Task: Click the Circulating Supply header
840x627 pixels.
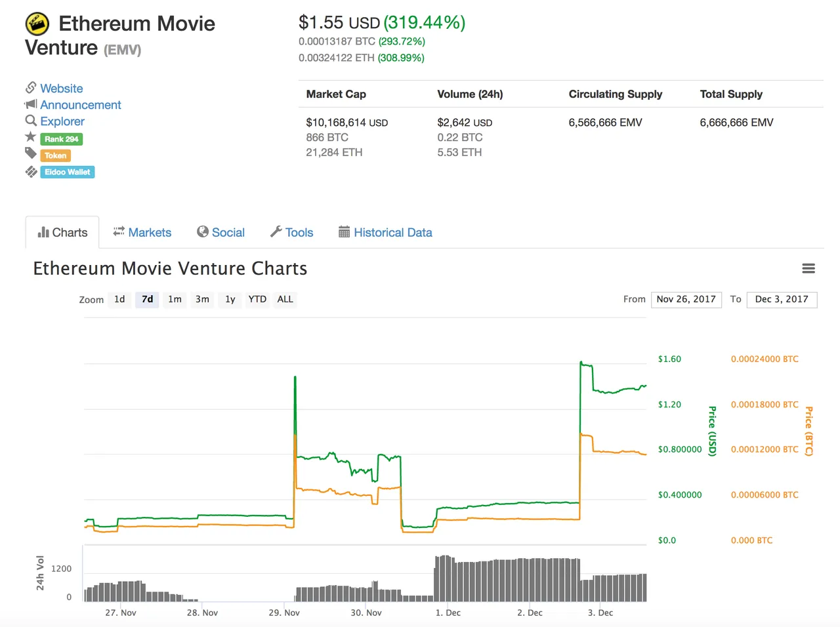Action: tap(616, 94)
